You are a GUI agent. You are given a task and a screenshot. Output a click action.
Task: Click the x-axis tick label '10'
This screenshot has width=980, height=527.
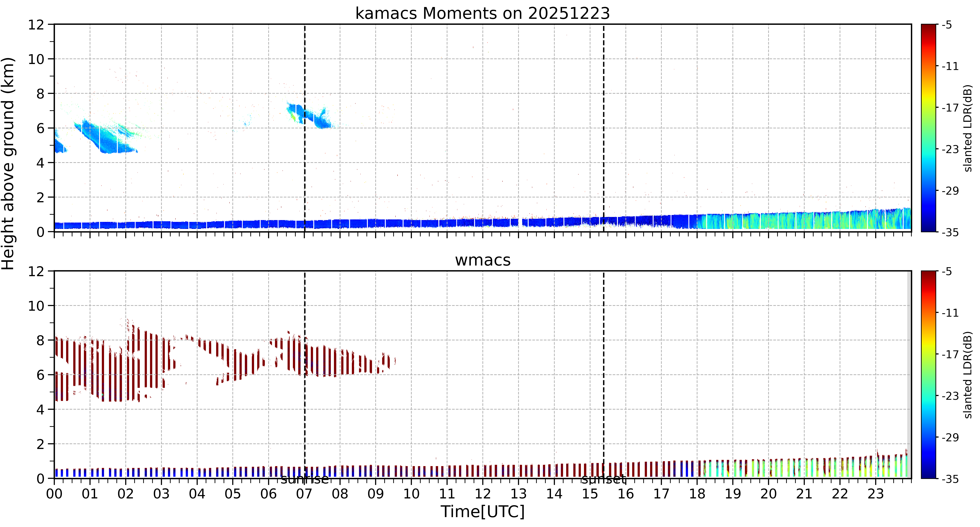411,494
